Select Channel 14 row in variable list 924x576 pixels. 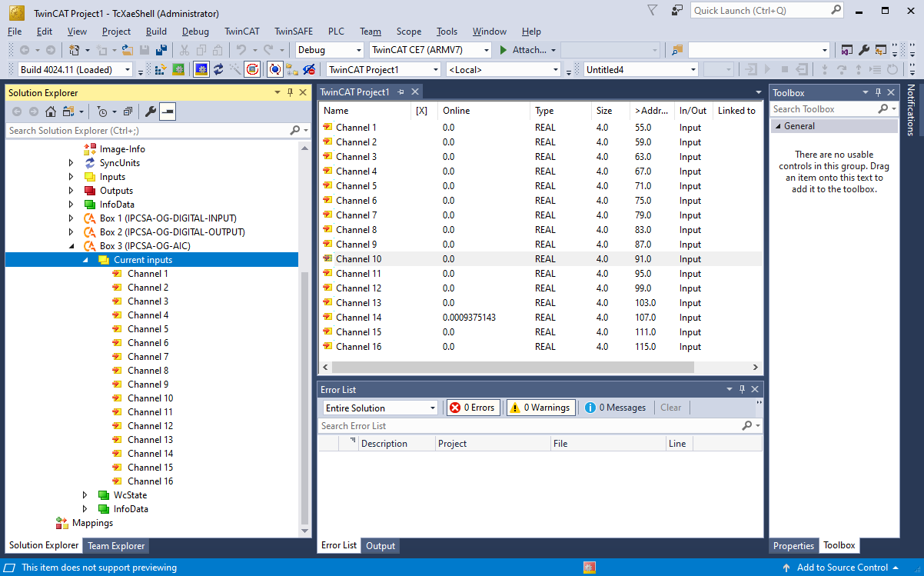point(540,318)
